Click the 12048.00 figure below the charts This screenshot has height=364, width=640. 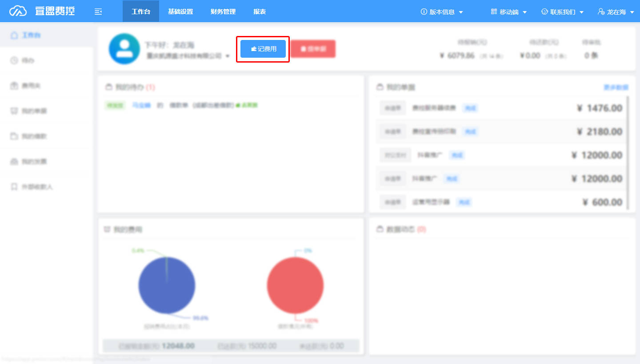pos(178,346)
